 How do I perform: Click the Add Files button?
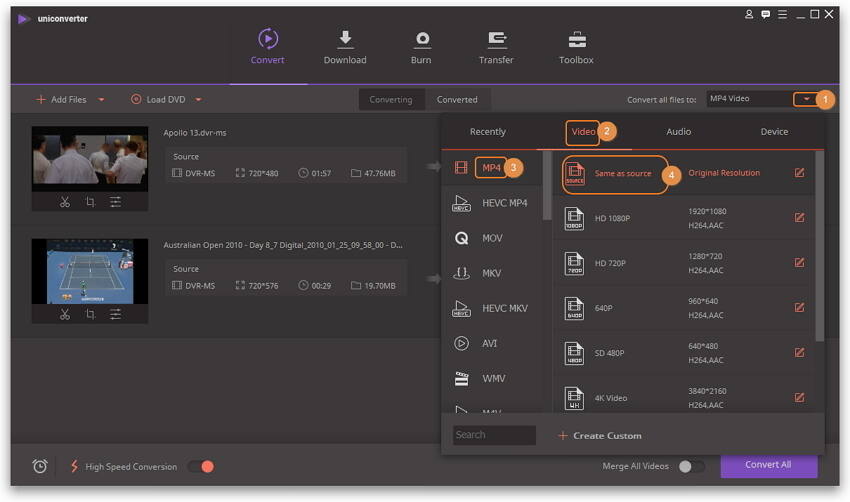pyautogui.click(x=62, y=100)
